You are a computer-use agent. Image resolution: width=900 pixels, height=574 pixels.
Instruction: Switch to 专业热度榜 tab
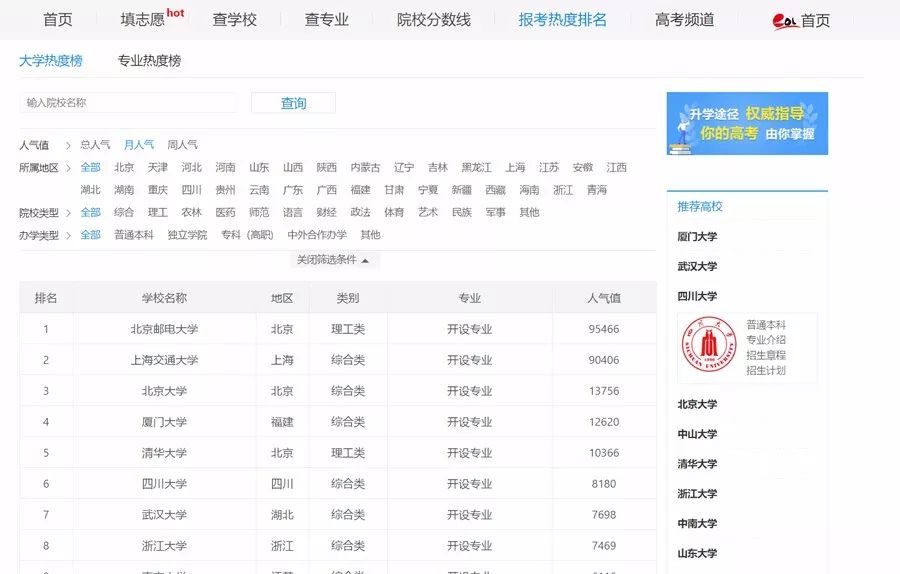click(149, 61)
